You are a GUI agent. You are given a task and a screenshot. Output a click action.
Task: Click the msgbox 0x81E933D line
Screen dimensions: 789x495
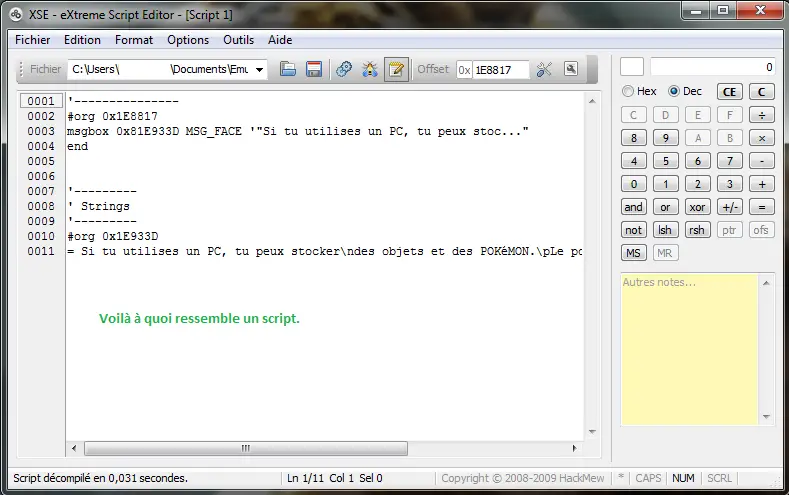298,131
